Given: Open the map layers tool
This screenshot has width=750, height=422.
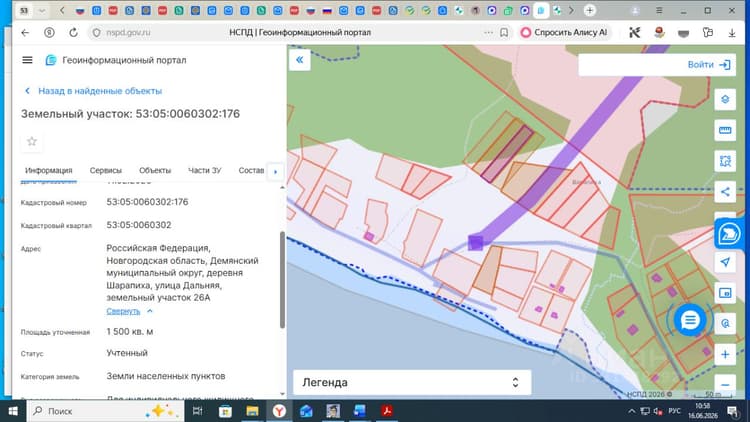Looking at the screenshot, I should 725,100.
